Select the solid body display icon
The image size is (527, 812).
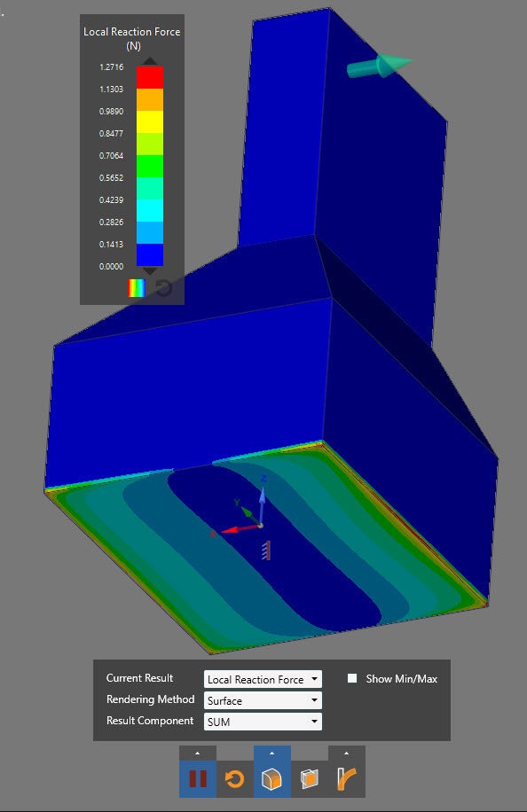point(272,779)
